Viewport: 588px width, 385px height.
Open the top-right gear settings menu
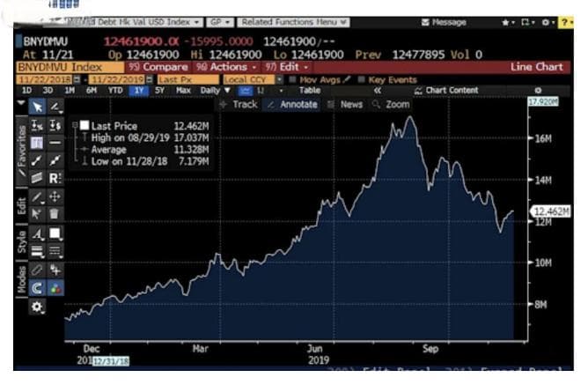[x=548, y=23]
